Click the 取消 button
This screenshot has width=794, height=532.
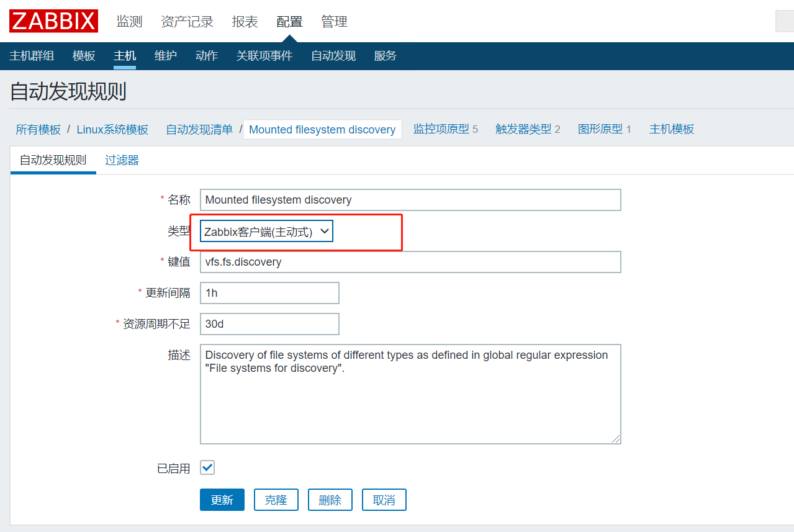click(384, 500)
